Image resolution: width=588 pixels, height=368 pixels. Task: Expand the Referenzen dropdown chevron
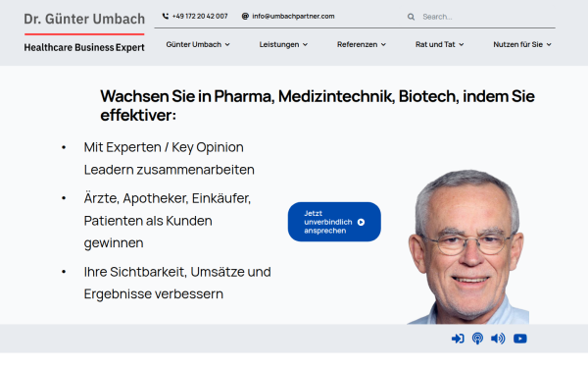tap(383, 45)
